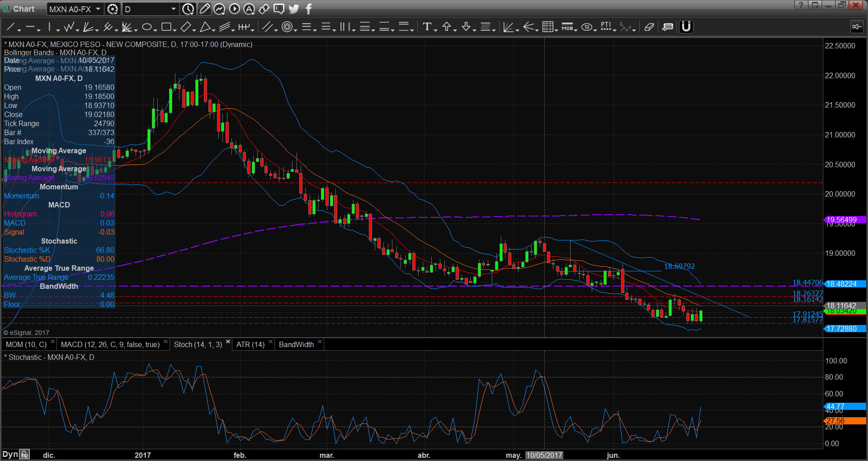Open the window options button beside help

815,5
